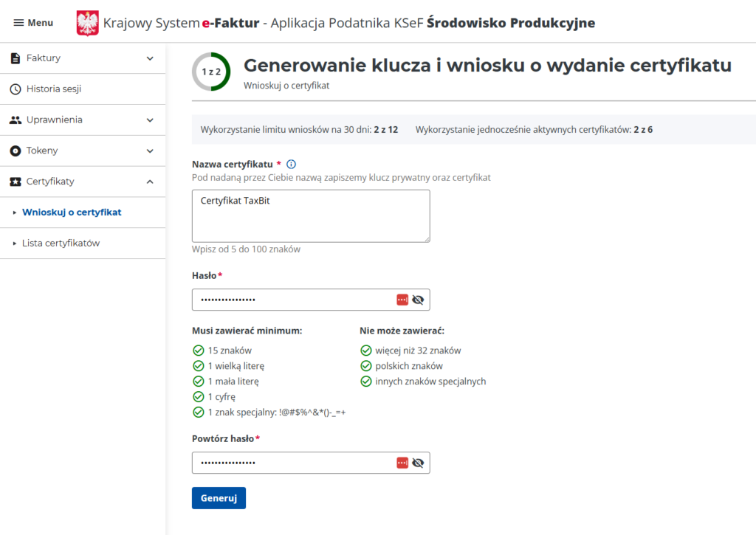Click the info icon beside Nazwa certyfikatu
The image size is (756, 535).
click(291, 164)
